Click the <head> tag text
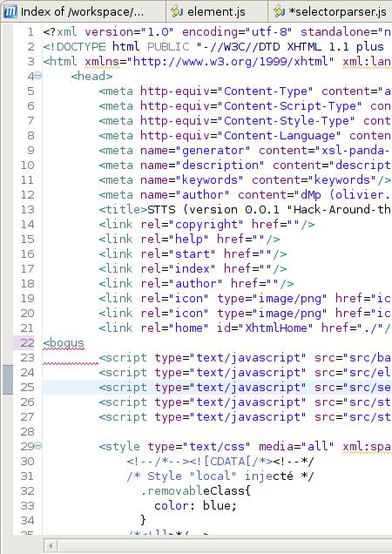 pos(91,77)
